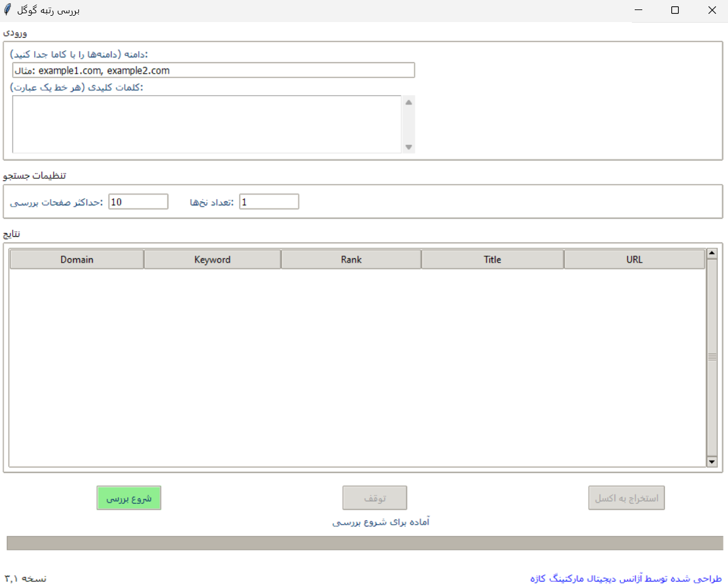
Task: Select the max pages field showing 10
Action: [139, 202]
